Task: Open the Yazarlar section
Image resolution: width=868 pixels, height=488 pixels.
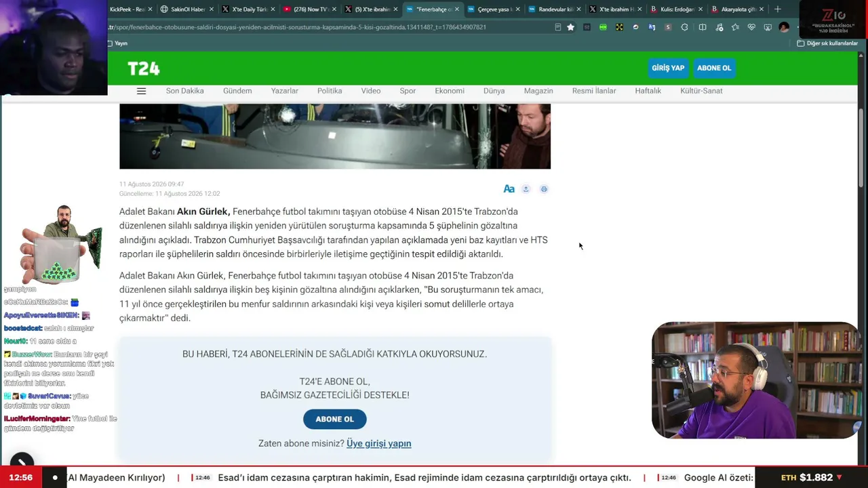Action: tap(285, 91)
